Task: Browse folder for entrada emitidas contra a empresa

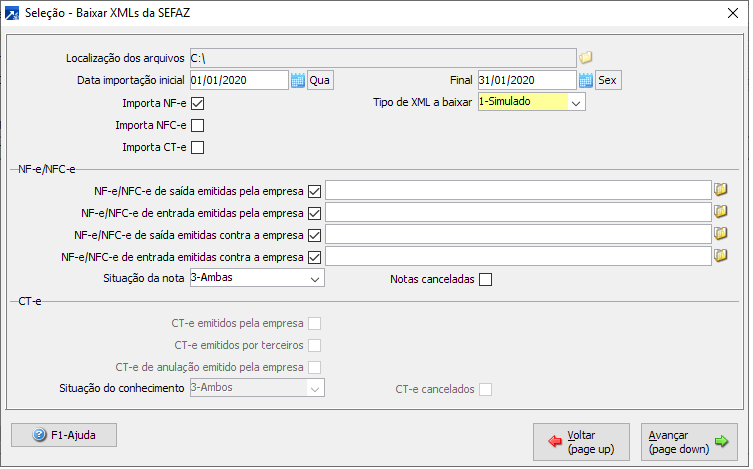Action: tap(720, 256)
